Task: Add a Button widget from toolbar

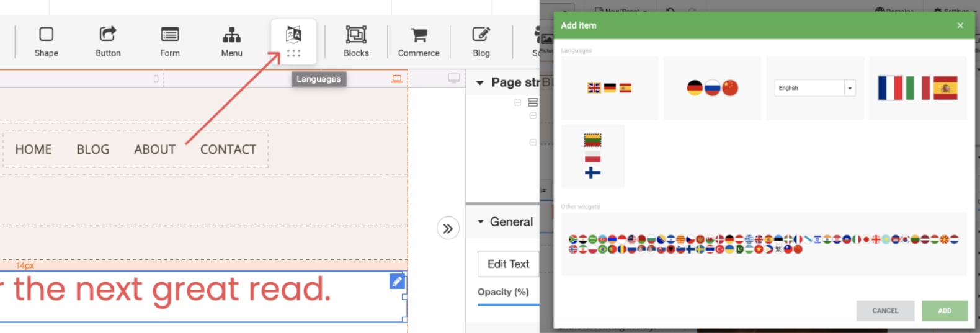Action: (x=108, y=42)
